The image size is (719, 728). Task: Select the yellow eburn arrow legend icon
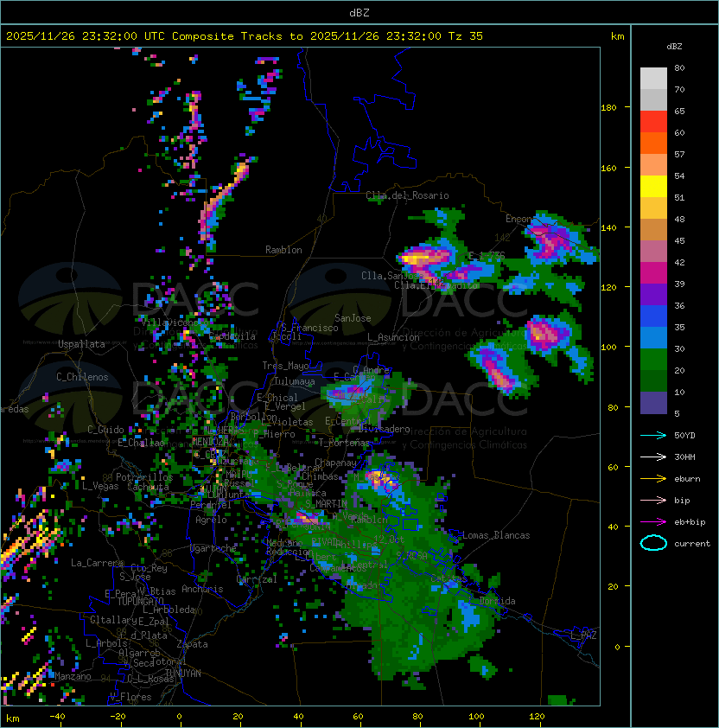point(653,479)
